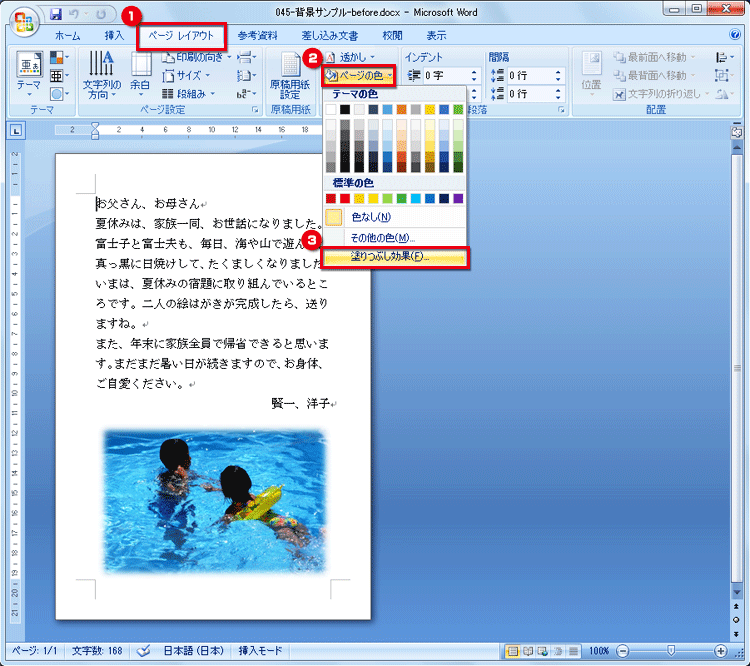Click left indent 0 字 field

445,76
